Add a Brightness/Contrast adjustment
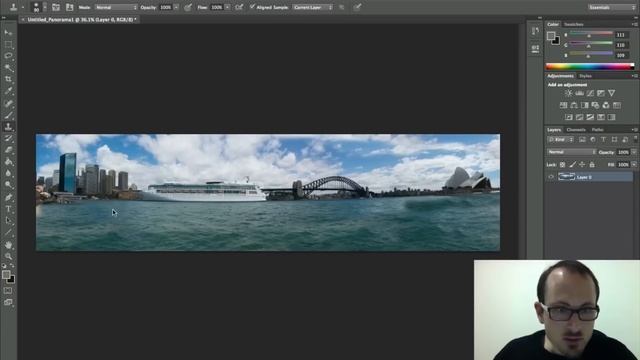Screen dimensions: 640x360 [x=569, y=93]
